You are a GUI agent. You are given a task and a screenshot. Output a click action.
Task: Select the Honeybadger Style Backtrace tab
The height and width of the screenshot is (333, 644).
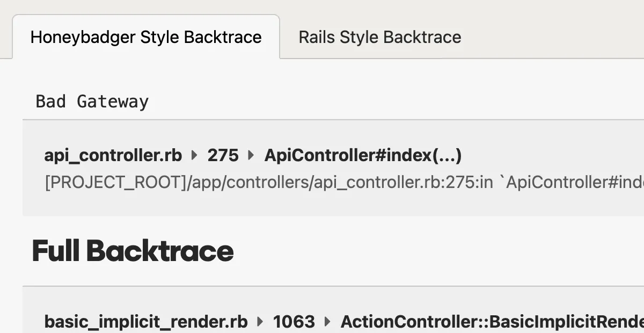[x=145, y=37]
